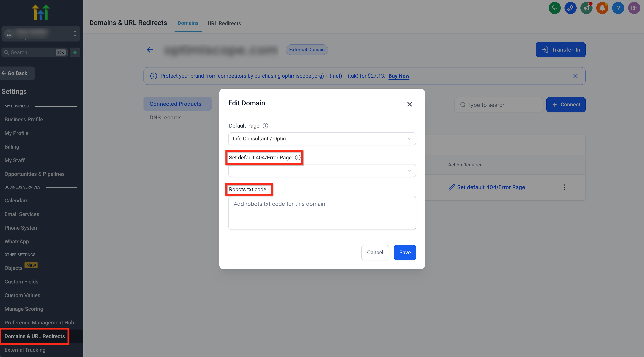Switch to the URL Redirects tab
Viewport: 644px width, 357px height.
[x=224, y=23]
